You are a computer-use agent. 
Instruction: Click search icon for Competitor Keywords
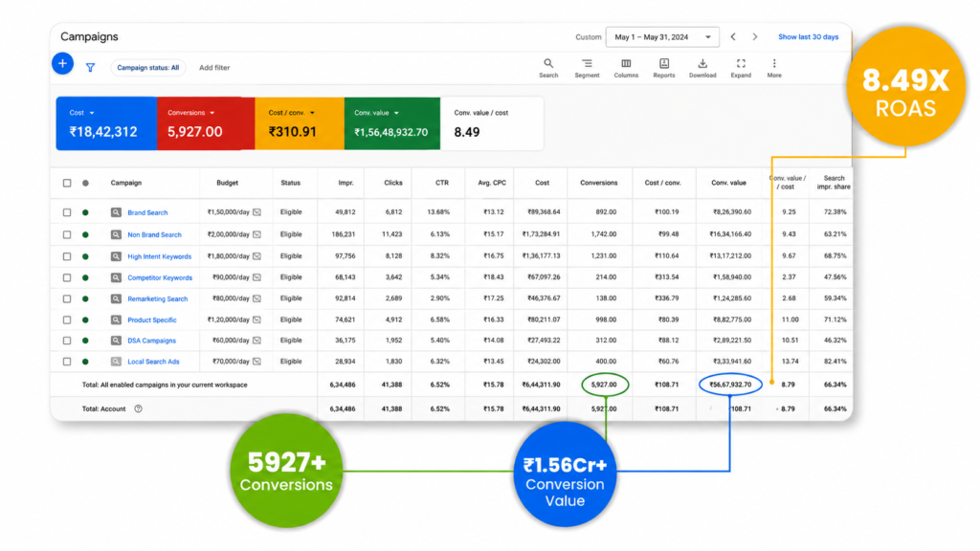(116, 277)
